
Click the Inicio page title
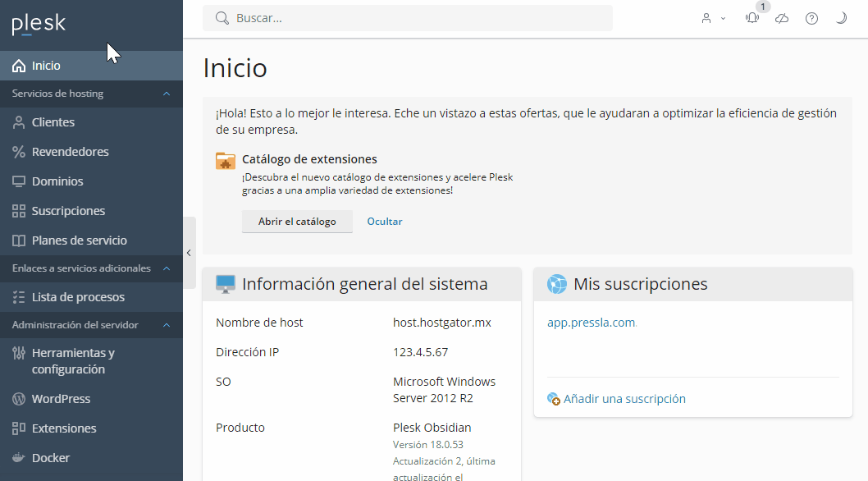[x=235, y=68]
